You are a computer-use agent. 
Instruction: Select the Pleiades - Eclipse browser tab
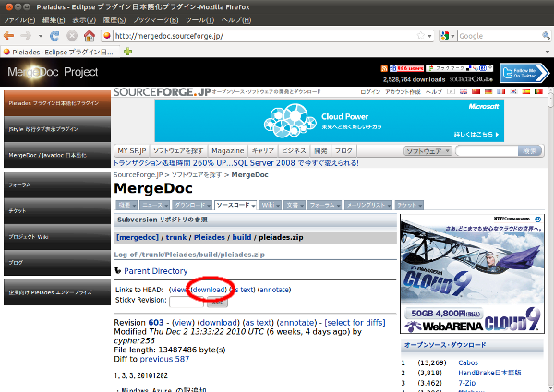(59, 52)
